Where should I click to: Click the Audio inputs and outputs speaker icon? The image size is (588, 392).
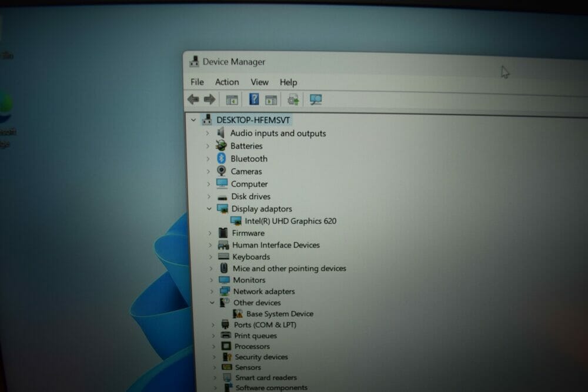[x=221, y=133]
